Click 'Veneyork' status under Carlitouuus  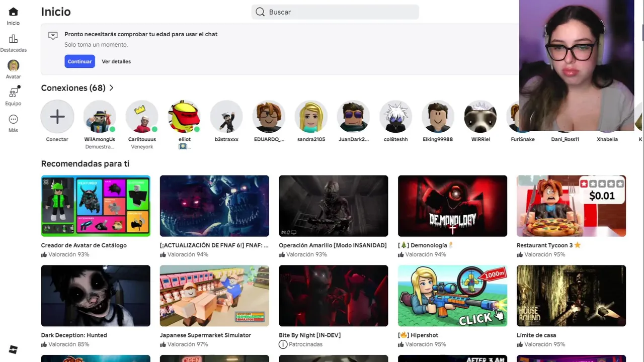142,147
